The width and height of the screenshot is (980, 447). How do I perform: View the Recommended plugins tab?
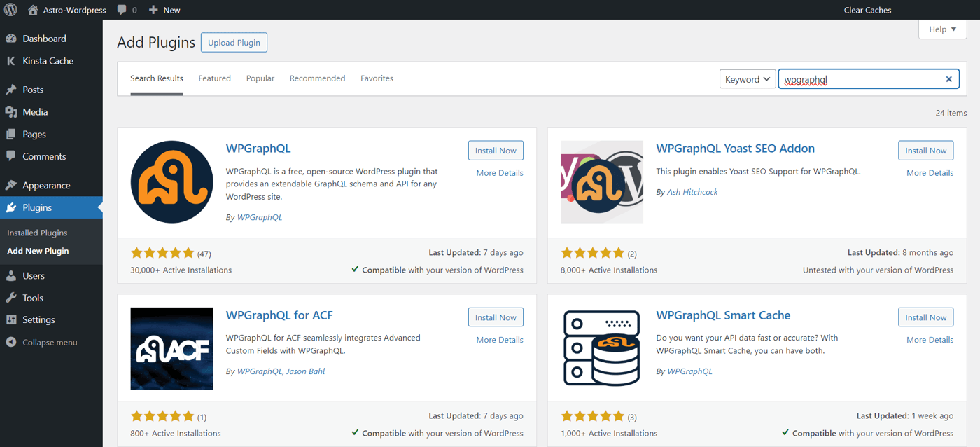pyautogui.click(x=317, y=78)
